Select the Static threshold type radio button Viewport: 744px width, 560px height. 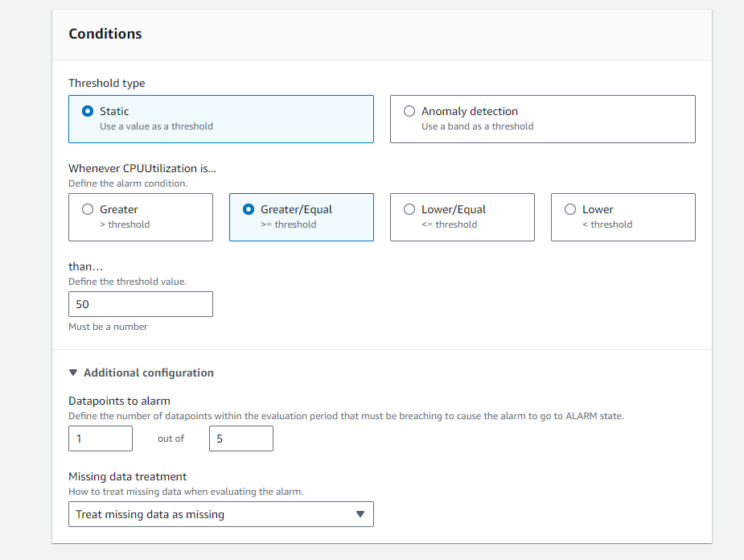(x=88, y=112)
